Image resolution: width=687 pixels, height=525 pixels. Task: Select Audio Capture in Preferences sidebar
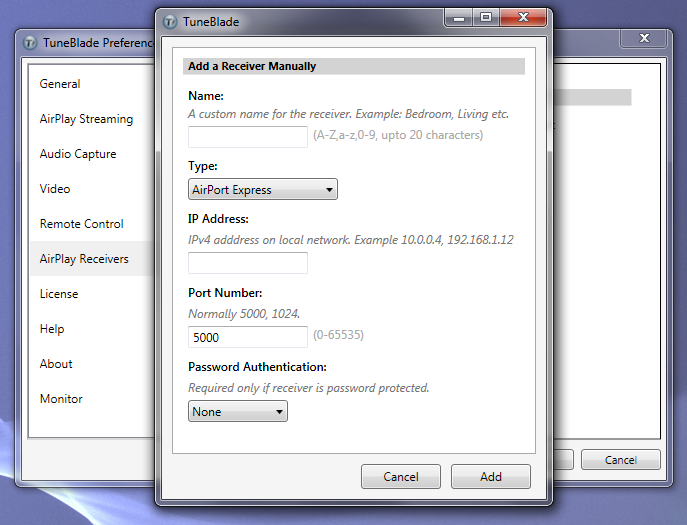click(x=92, y=154)
